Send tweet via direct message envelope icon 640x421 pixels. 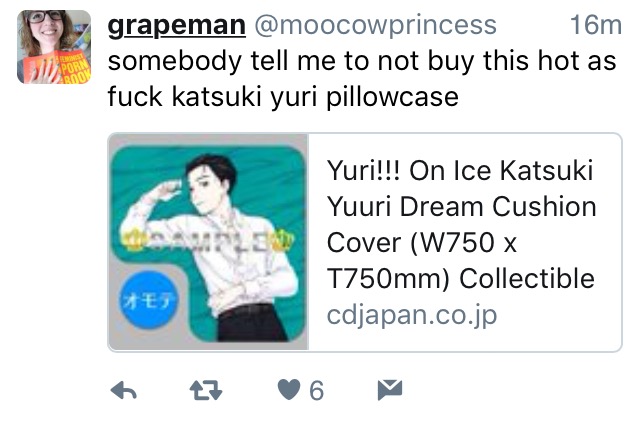point(390,389)
